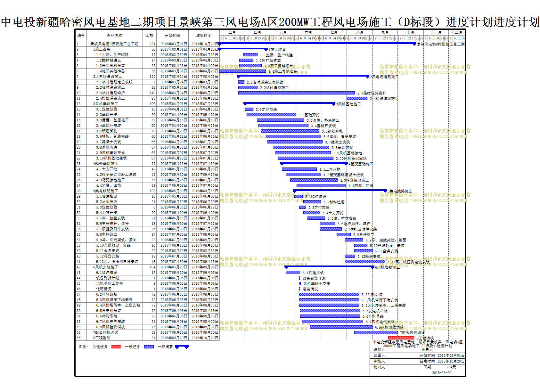This screenshot has height=392, width=540.
Task: Select task name cell 5集电线路施工
Action: coord(115,191)
